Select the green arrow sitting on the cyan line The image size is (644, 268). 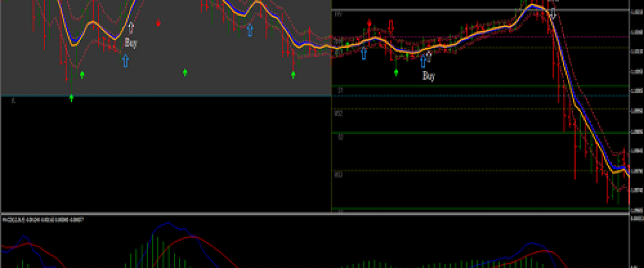(x=71, y=98)
